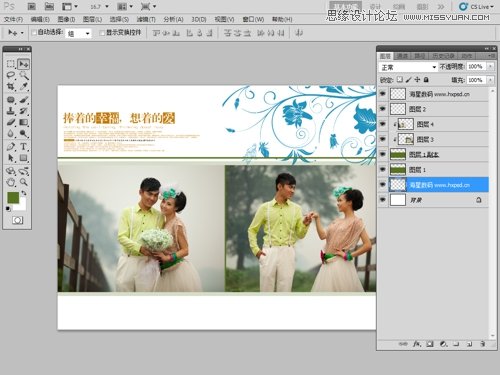Hide the highlighted 海星数码 layer
The width and height of the screenshot is (500, 375).
click(383, 184)
